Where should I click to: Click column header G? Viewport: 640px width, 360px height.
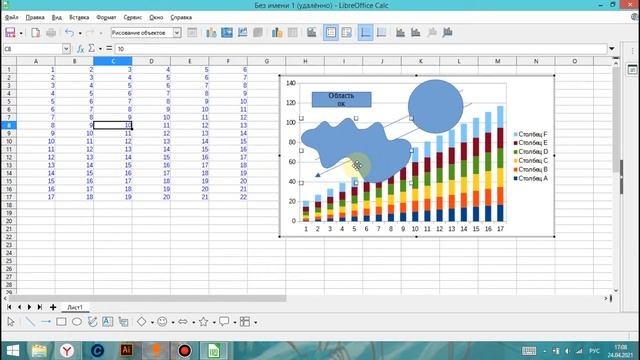tap(267, 61)
